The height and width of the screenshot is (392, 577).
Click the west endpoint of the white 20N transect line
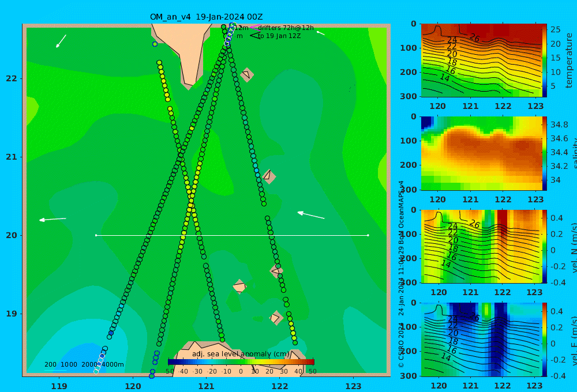(96, 235)
